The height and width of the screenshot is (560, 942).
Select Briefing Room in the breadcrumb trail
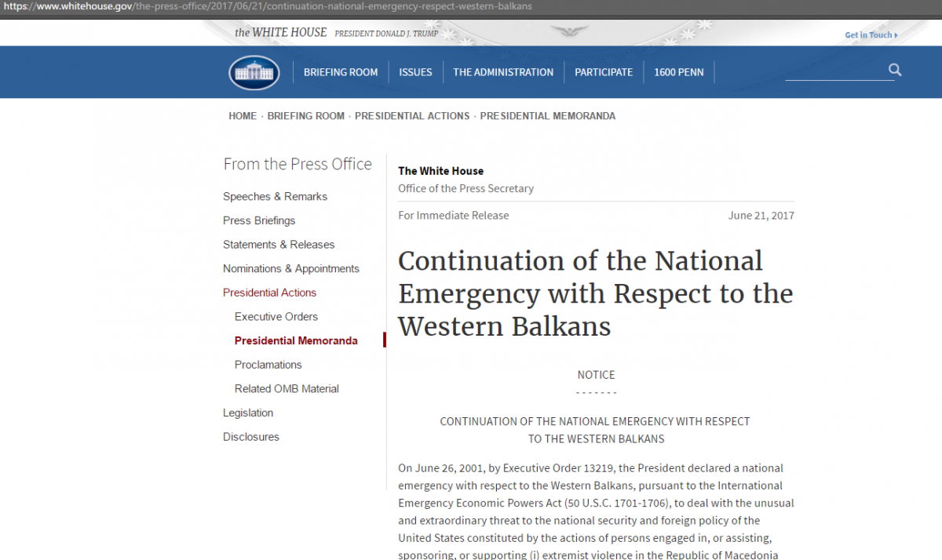(306, 116)
